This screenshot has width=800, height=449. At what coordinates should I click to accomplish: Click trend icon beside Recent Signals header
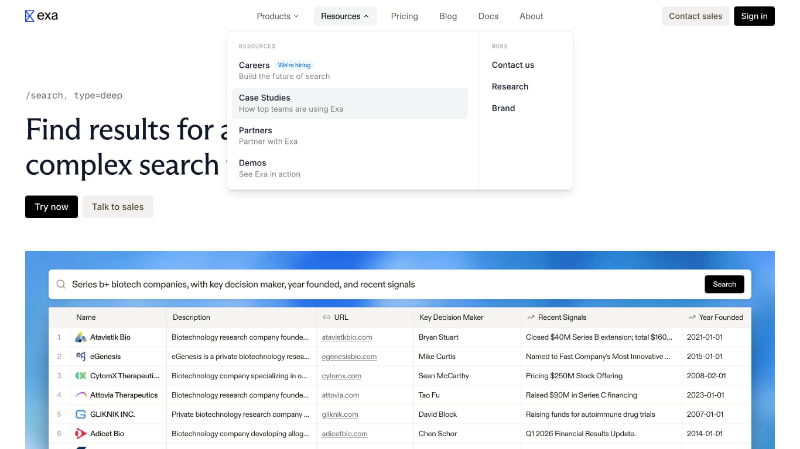click(x=531, y=317)
